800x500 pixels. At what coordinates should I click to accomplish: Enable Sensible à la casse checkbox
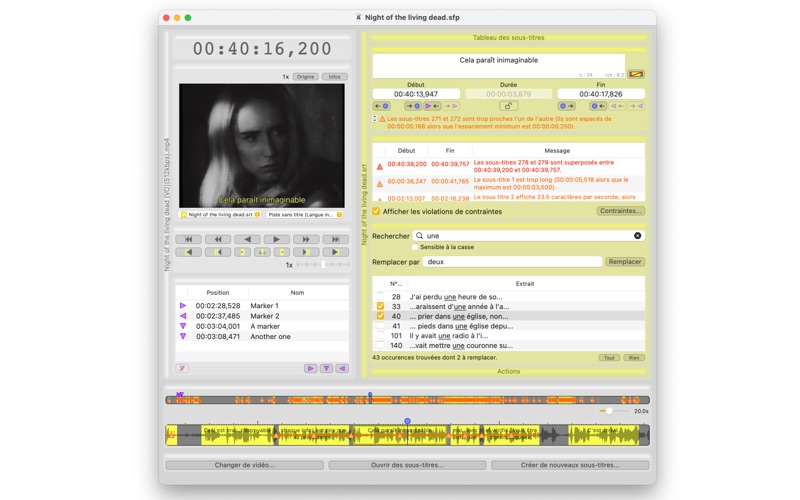415,247
